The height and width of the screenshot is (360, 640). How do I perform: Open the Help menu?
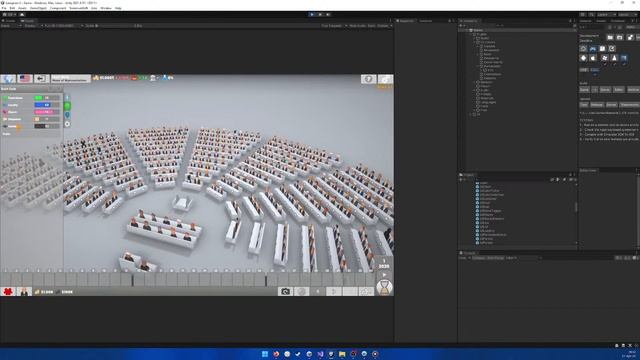tap(118, 8)
